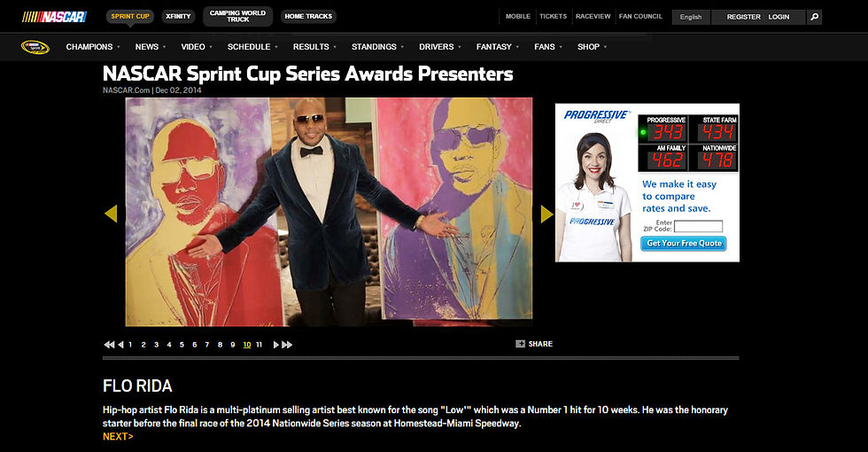Click Register

(x=743, y=17)
